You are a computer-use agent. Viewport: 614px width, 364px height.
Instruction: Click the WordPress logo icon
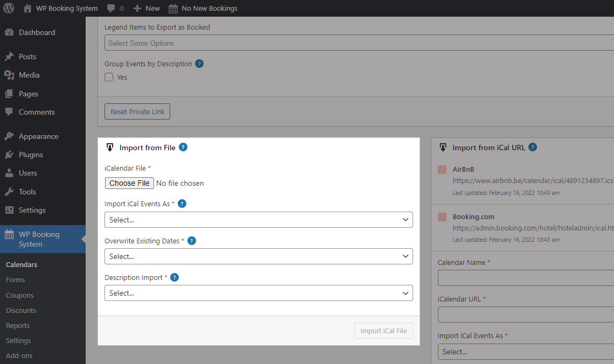tap(9, 8)
